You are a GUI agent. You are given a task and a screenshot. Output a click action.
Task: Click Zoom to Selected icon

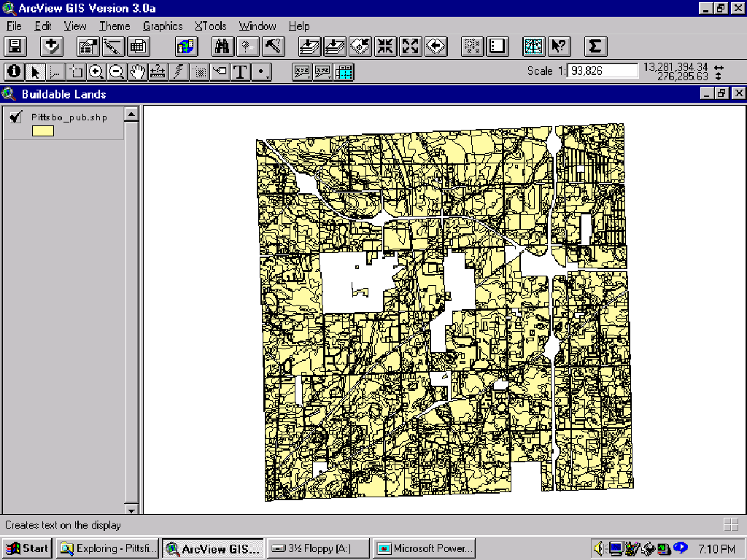point(360,47)
